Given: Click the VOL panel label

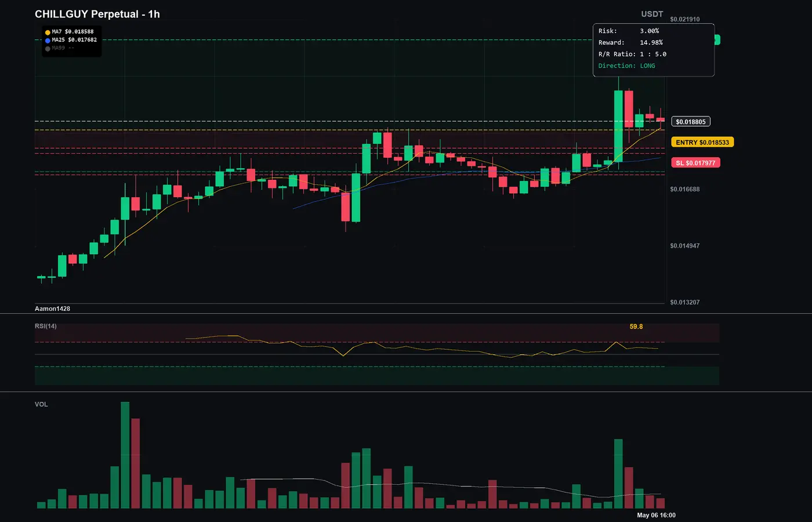Looking at the screenshot, I should pos(41,404).
